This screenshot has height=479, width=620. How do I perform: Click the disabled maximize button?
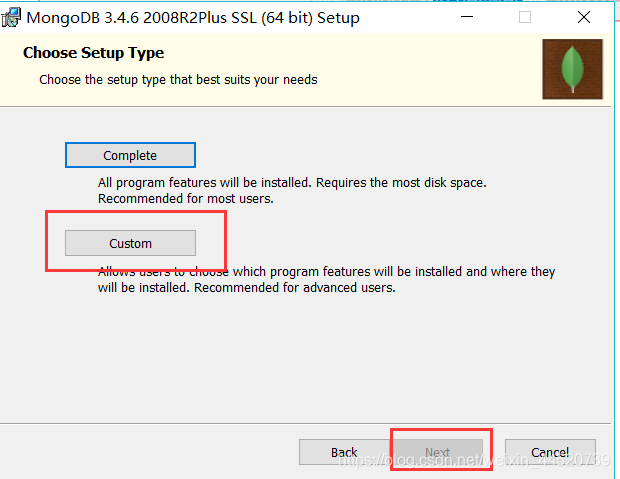525,17
